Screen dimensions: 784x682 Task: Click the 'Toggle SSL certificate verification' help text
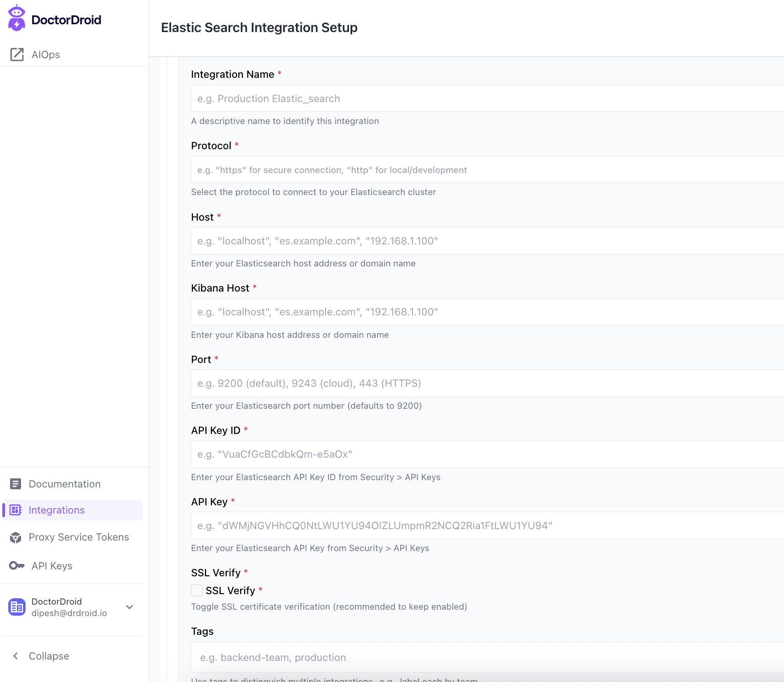[x=329, y=606]
